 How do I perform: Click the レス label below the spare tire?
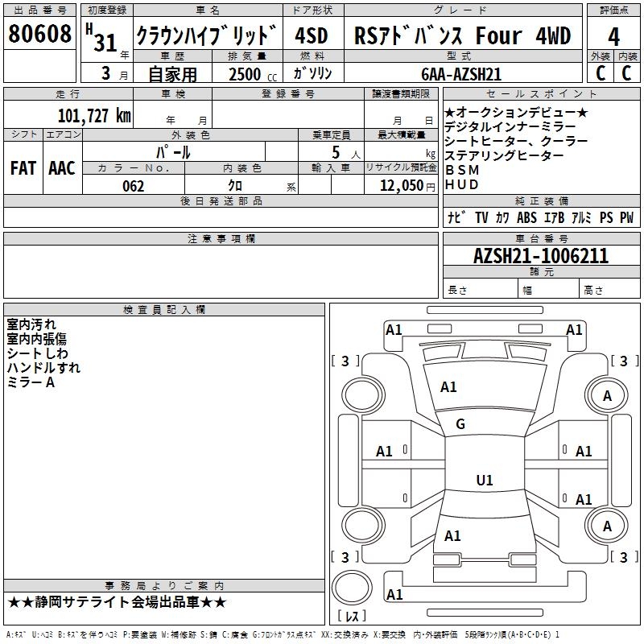(352, 617)
